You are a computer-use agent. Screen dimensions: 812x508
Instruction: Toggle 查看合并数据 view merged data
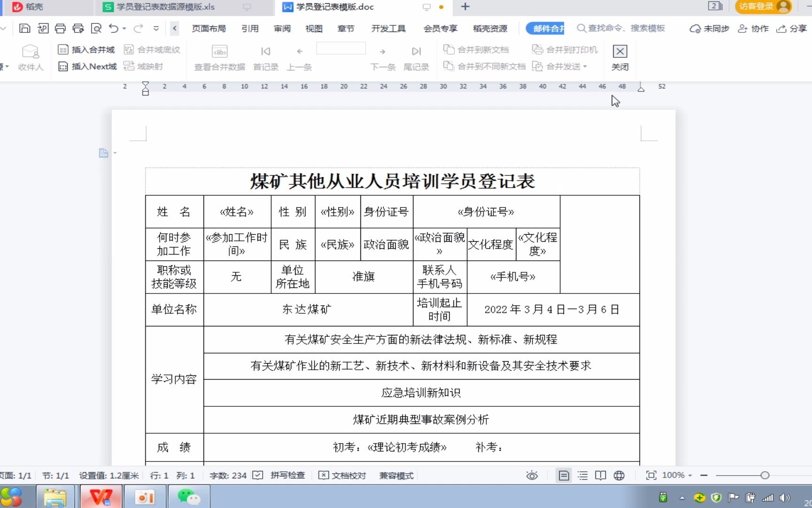pos(219,57)
